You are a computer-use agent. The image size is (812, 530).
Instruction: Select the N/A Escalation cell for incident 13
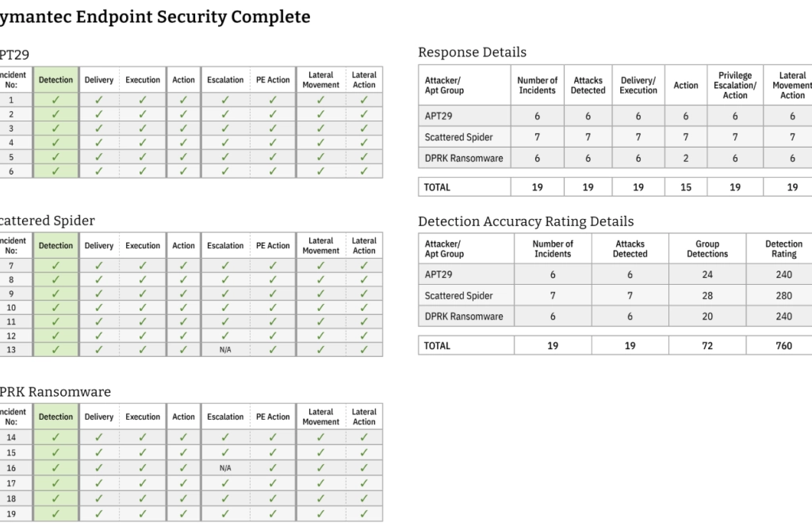click(225, 349)
